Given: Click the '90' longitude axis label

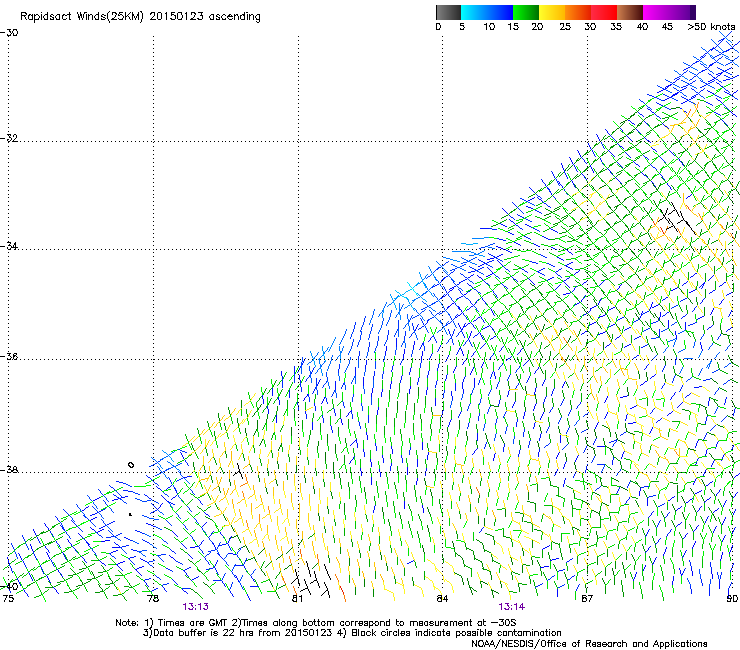Looking at the screenshot, I should [x=732, y=599].
